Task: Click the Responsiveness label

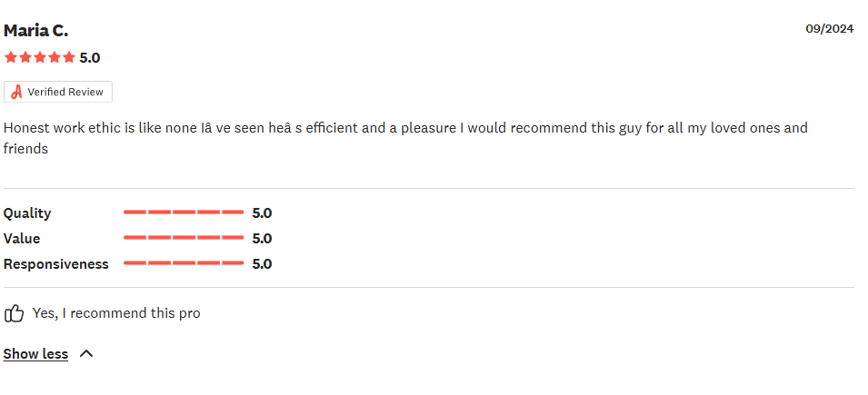Action: pyautogui.click(x=56, y=264)
